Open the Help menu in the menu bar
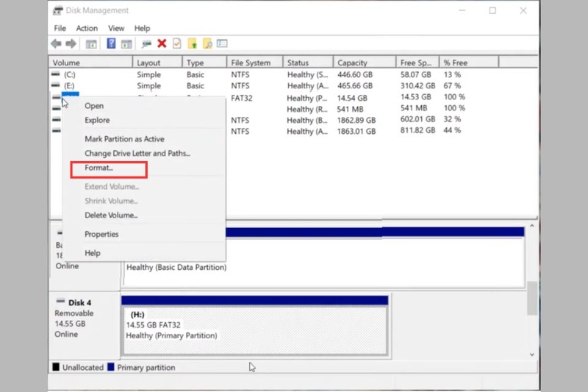The height and width of the screenshot is (392, 588). tap(142, 28)
